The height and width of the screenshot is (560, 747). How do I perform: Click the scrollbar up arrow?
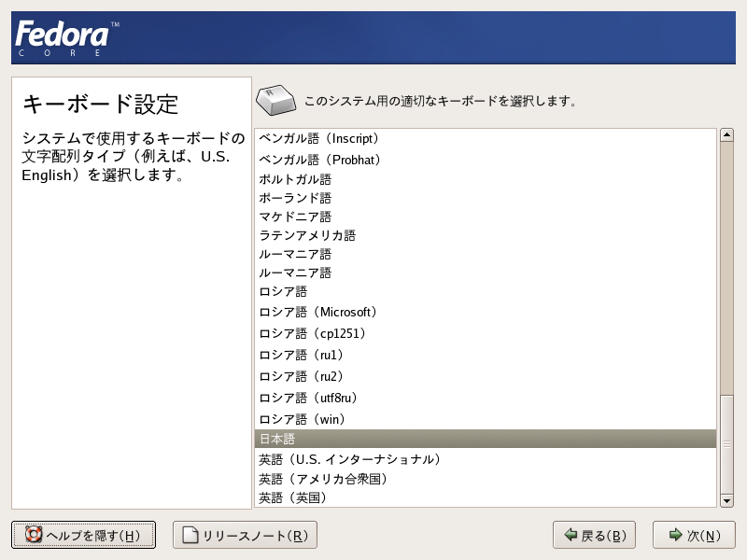[x=726, y=134]
